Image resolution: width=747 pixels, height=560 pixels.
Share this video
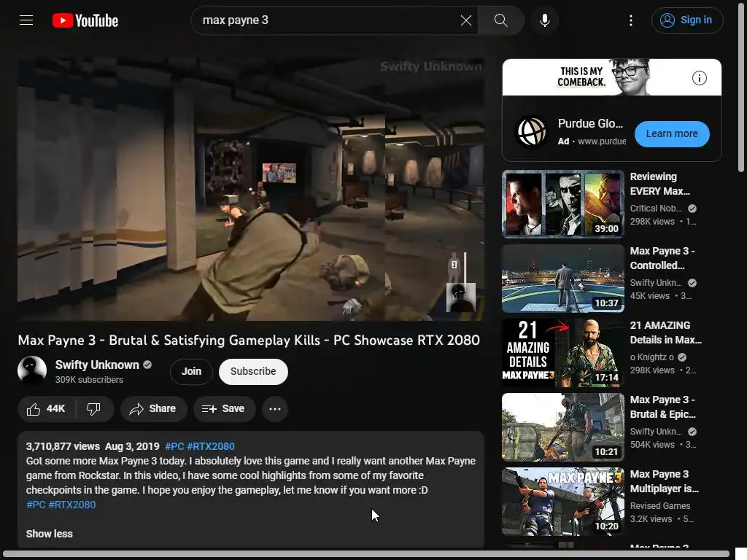(153, 408)
